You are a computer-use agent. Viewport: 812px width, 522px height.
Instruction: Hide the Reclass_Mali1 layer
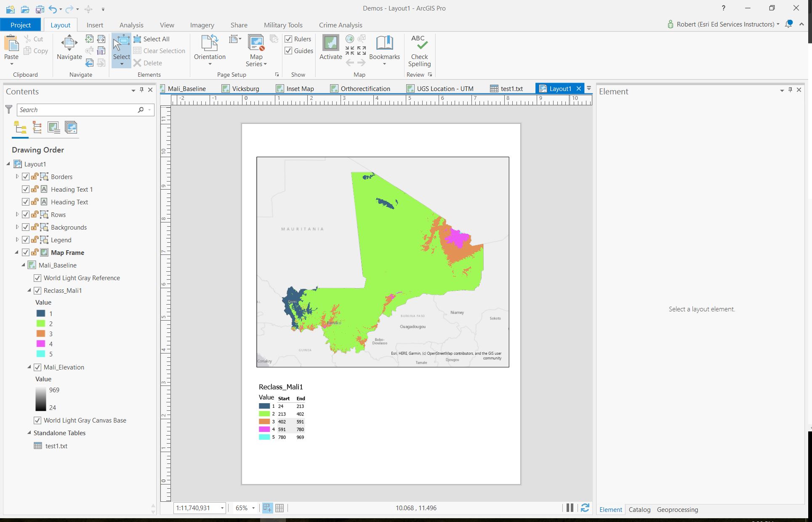pos(37,291)
